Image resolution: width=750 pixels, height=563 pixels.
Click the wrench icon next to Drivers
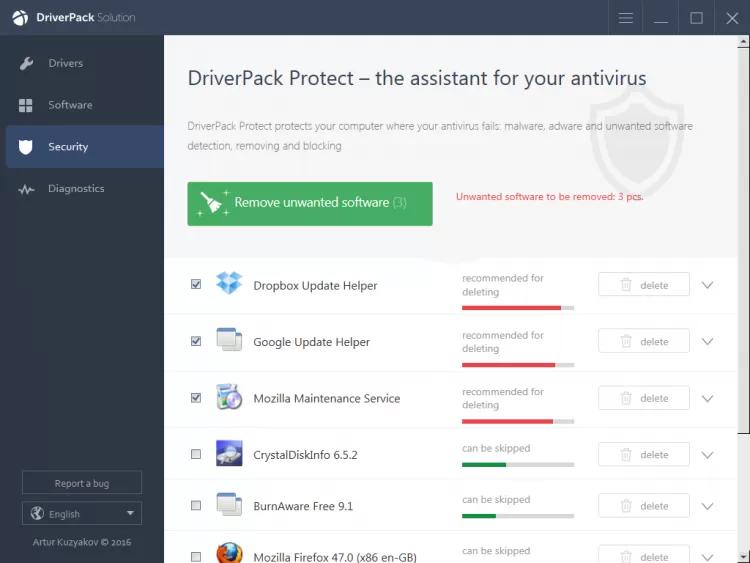[26, 63]
